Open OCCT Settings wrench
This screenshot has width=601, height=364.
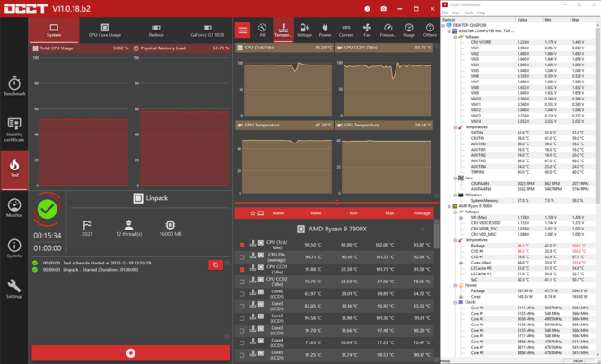point(14,289)
